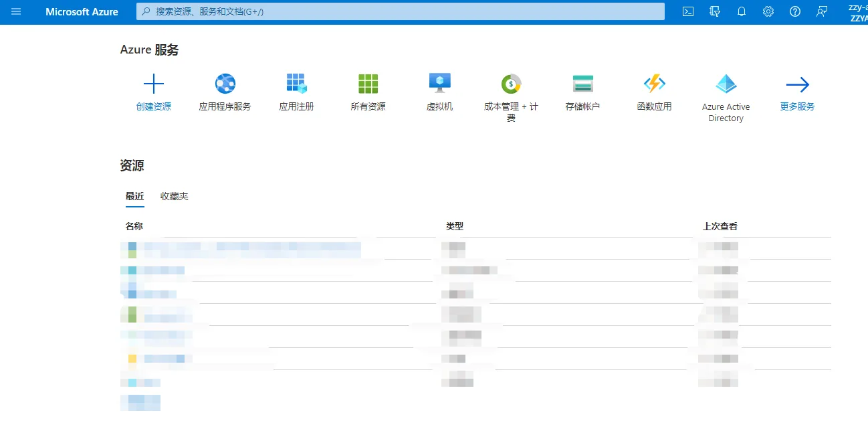Open 函数应用 service

[654, 84]
